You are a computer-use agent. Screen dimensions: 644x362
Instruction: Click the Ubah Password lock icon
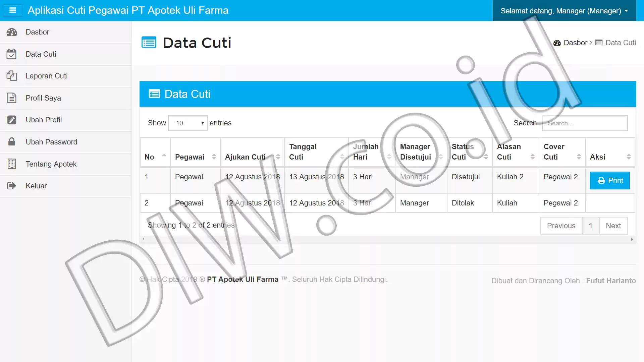coord(12,142)
